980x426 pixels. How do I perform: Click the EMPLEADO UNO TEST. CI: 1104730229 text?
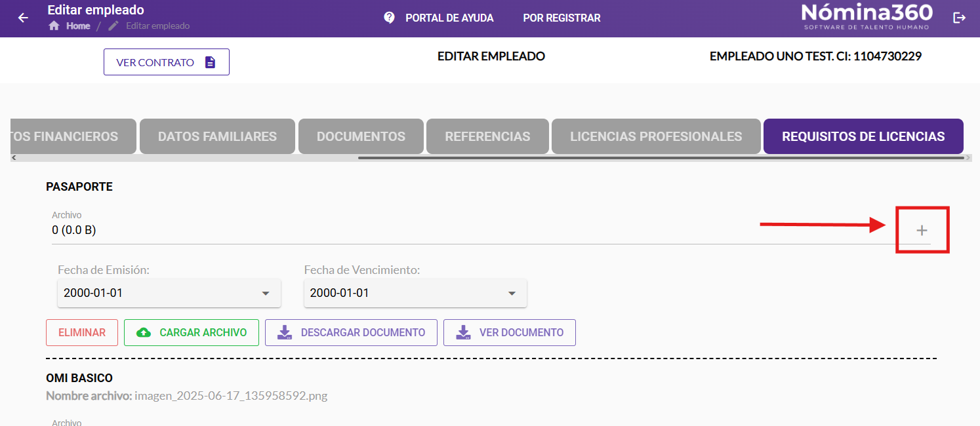[x=815, y=56]
